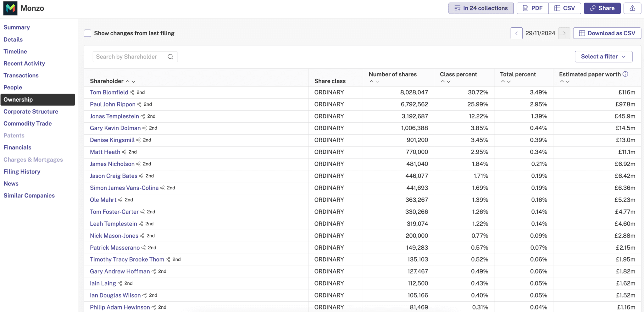Click the Monzo logo icon

click(x=10, y=8)
